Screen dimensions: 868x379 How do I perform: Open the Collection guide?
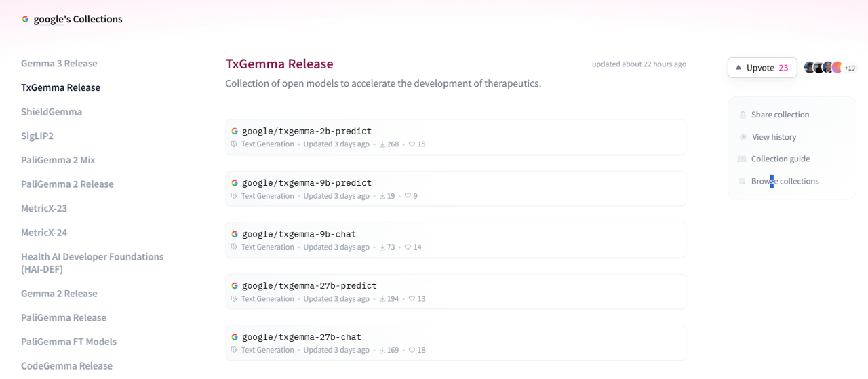click(x=781, y=159)
